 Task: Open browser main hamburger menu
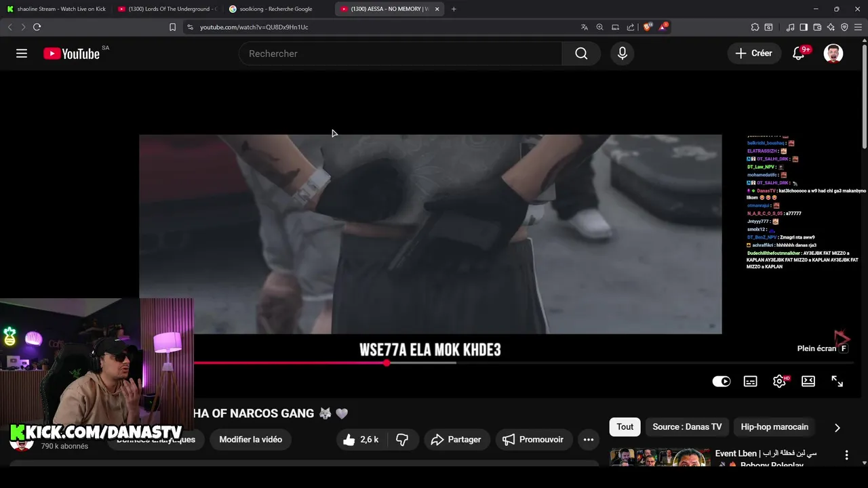point(858,27)
